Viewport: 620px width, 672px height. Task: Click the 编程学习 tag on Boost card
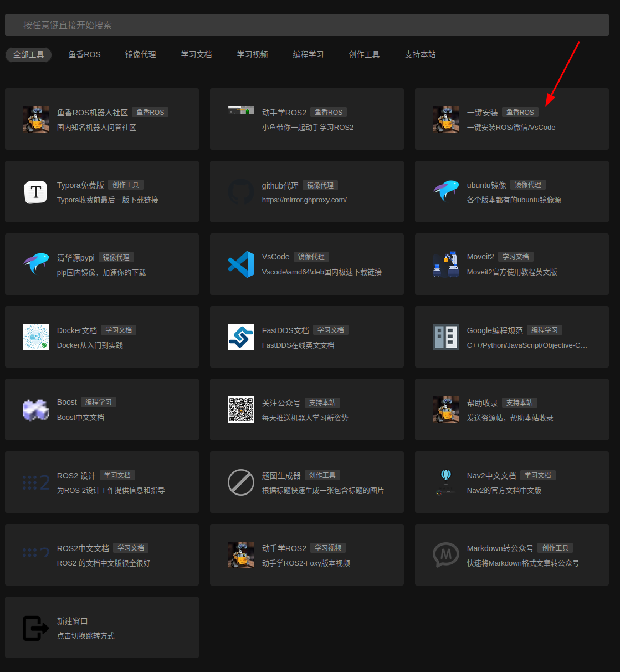tap(99, 402)
